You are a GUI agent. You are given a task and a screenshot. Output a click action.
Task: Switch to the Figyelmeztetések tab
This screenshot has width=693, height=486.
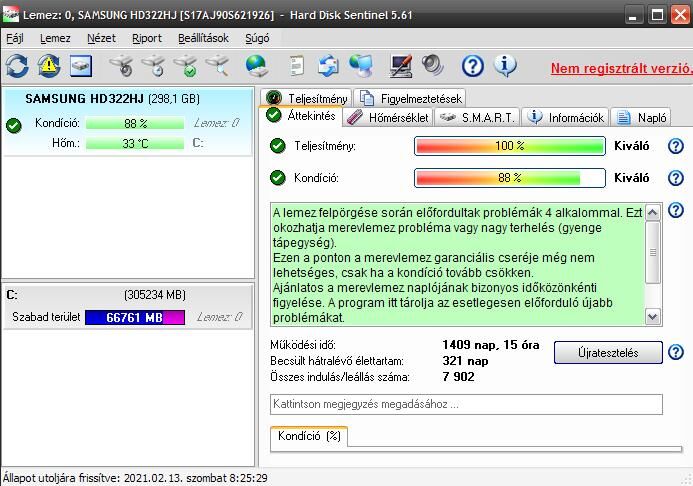(410, 98)
